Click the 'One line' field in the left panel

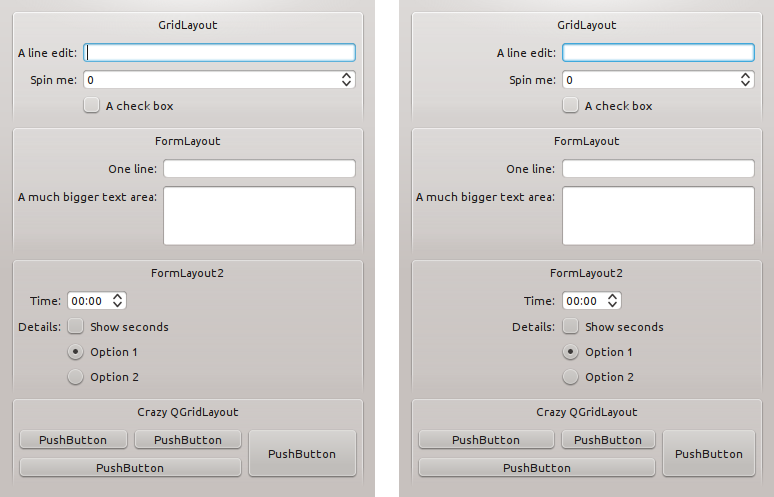click(259, 169)
